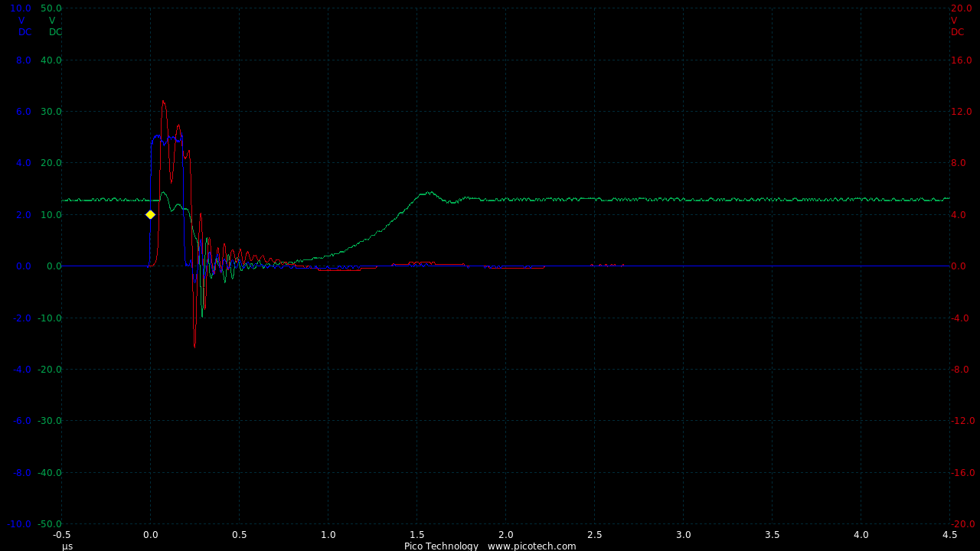Click the red -20.0 axis minimum value
The height and width of the screenshot is (551, 980).
coord(962,524)
